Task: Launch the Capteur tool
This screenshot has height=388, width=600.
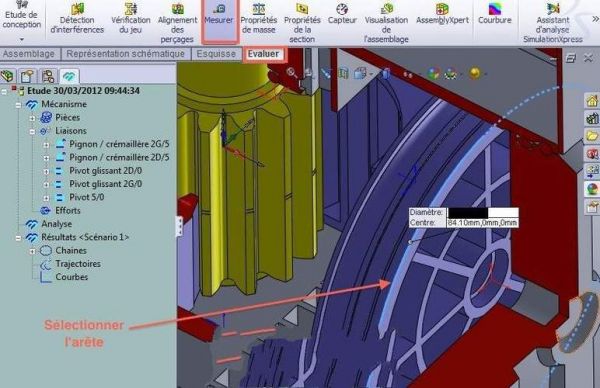Action: (x=342, y=15)
